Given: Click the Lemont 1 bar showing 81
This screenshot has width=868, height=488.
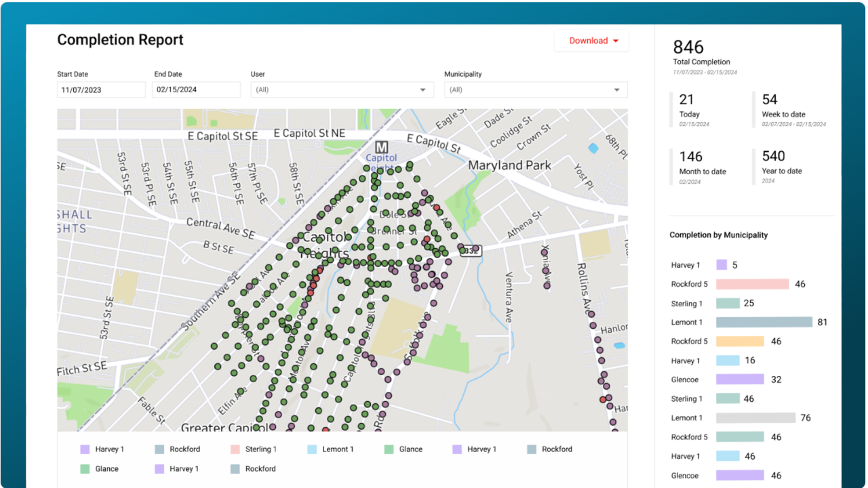Looking at the screenshot, I should pyautogui.click(x=764, y=323).
